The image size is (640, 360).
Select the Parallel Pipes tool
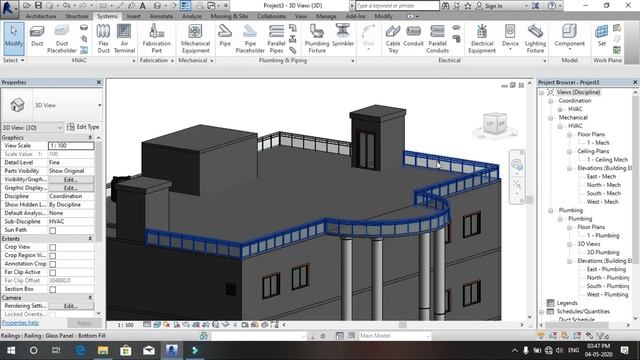276,39
